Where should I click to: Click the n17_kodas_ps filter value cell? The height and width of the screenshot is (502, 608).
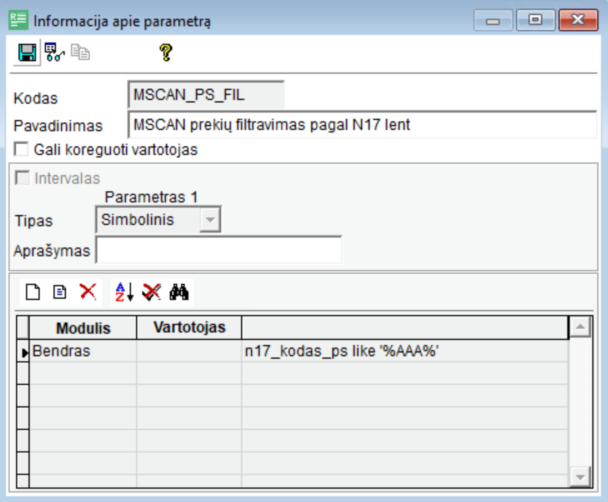[404, 351]
